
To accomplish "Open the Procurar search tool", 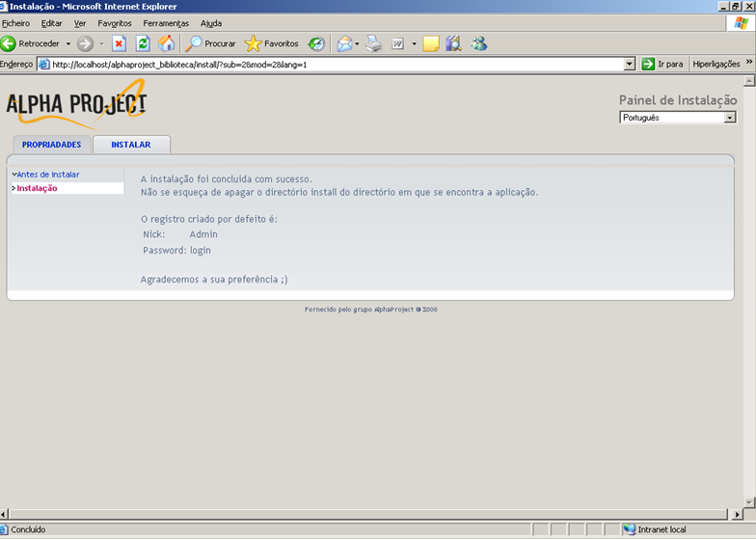I will (x=210, y=44).
